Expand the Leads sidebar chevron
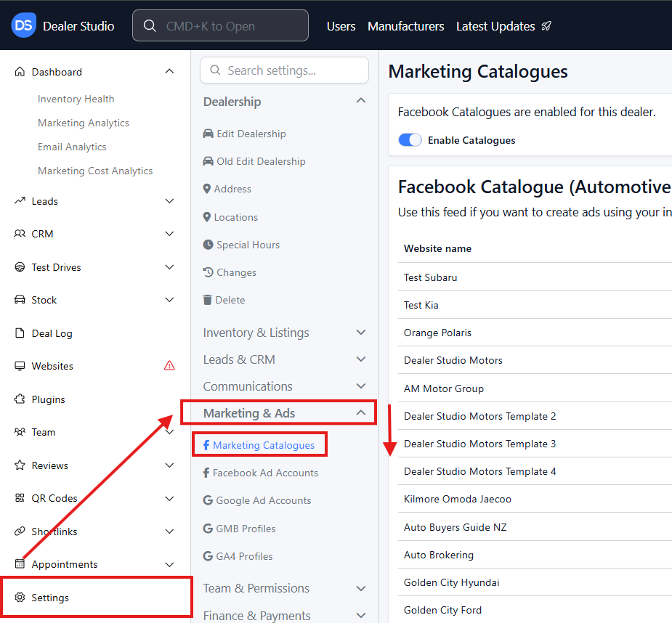Viewport: 672px width, 623px height. pos(170,201)
